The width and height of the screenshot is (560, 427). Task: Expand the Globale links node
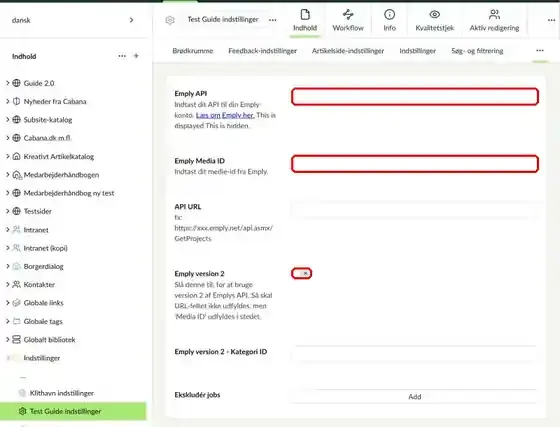[x=8, y=303]
